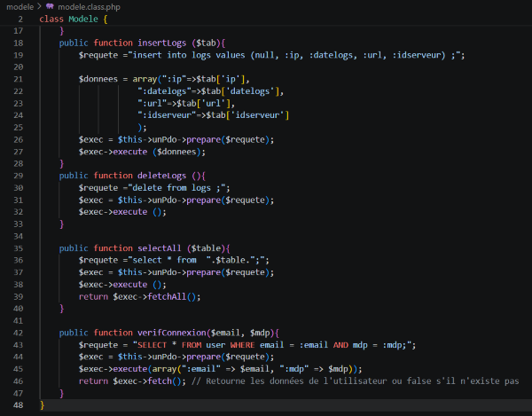Click ':datelogs' key on line 22
Viewport: 532px width, 416px height.
click(165, 91)
